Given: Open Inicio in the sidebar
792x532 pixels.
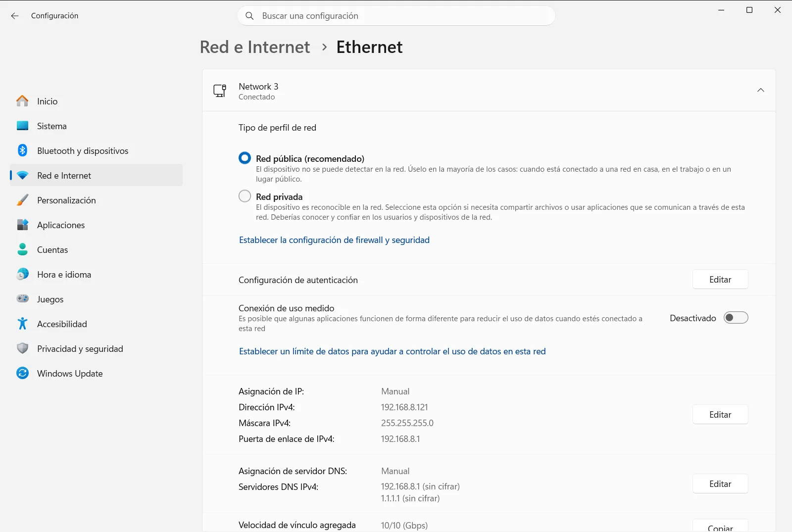Looking at the screenshot, I should 96,101.
